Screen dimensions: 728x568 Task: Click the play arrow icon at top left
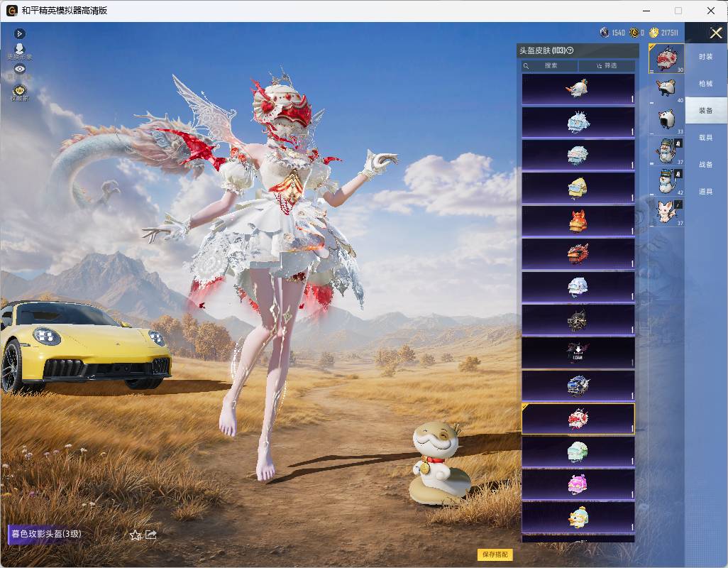(x=19, y=33)
